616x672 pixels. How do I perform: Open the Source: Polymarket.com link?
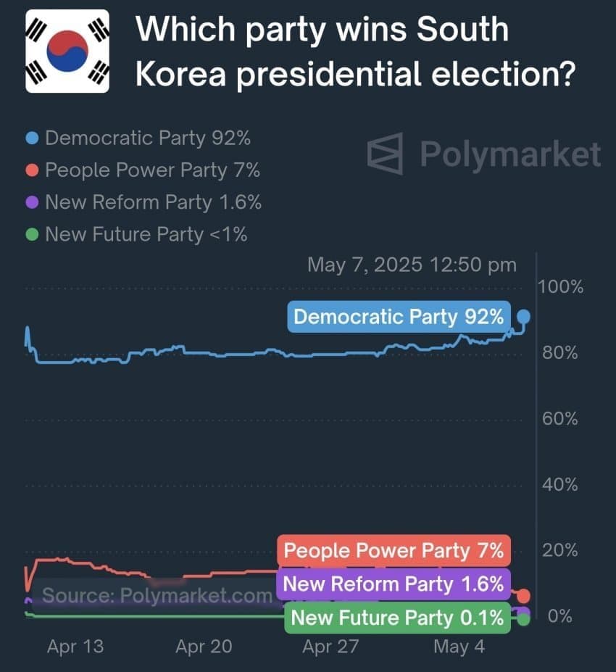tap(157, 595)
